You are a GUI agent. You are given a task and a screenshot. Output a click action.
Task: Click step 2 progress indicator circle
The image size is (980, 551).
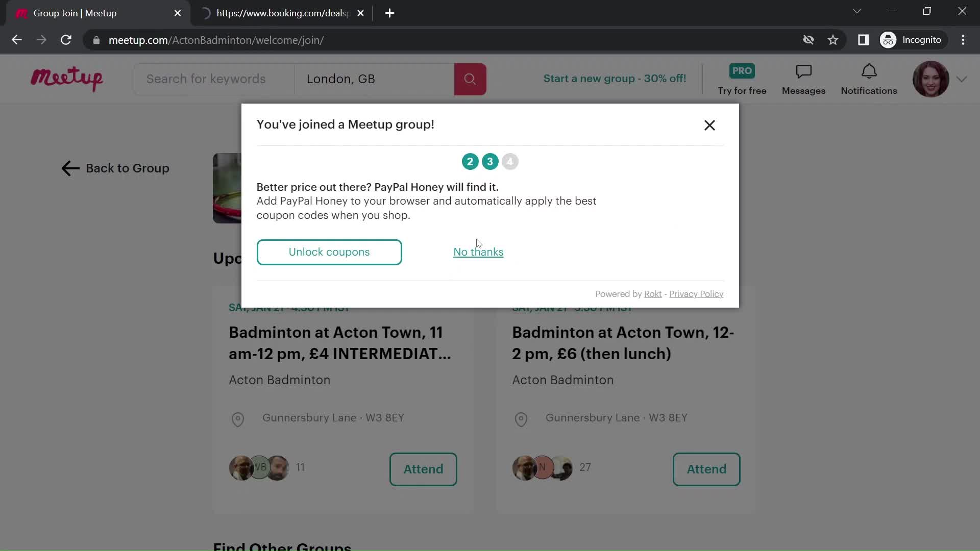[469, 161]
